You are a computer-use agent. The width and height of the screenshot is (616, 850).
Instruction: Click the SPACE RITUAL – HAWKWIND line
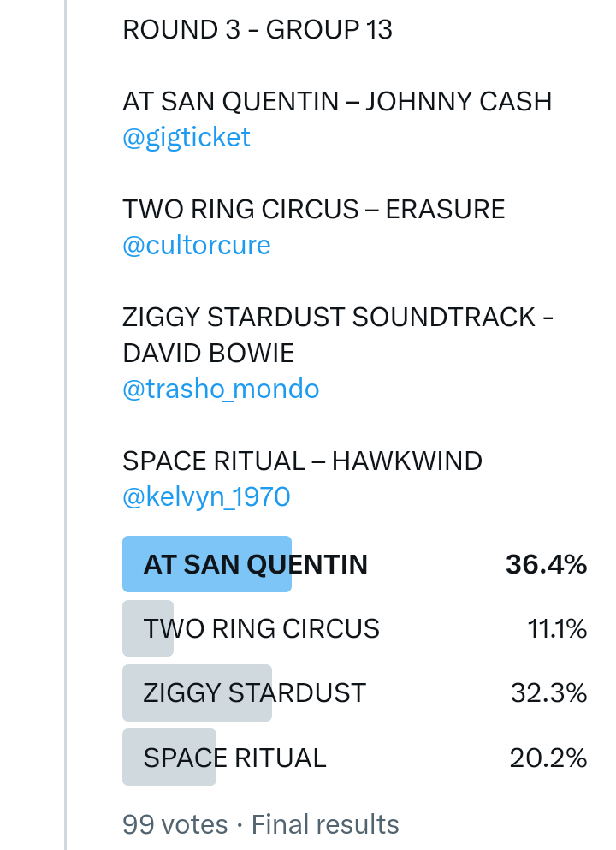coord(302,461)
